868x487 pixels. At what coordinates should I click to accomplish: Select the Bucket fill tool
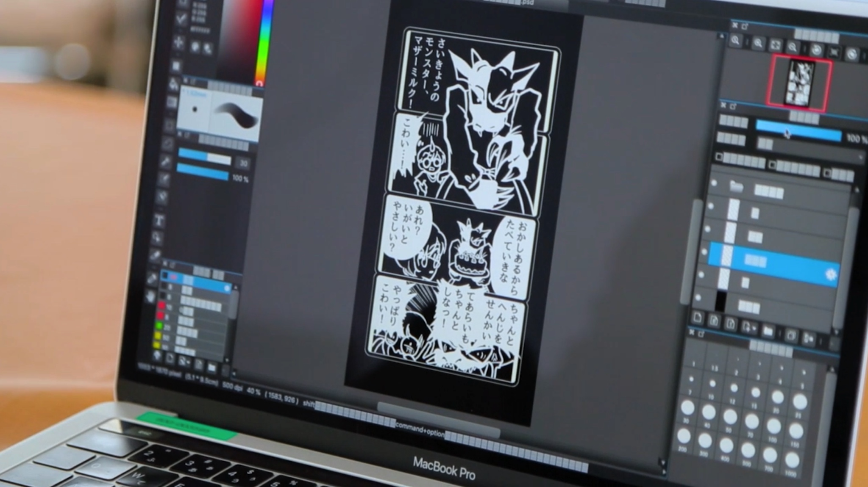[173, 83]
